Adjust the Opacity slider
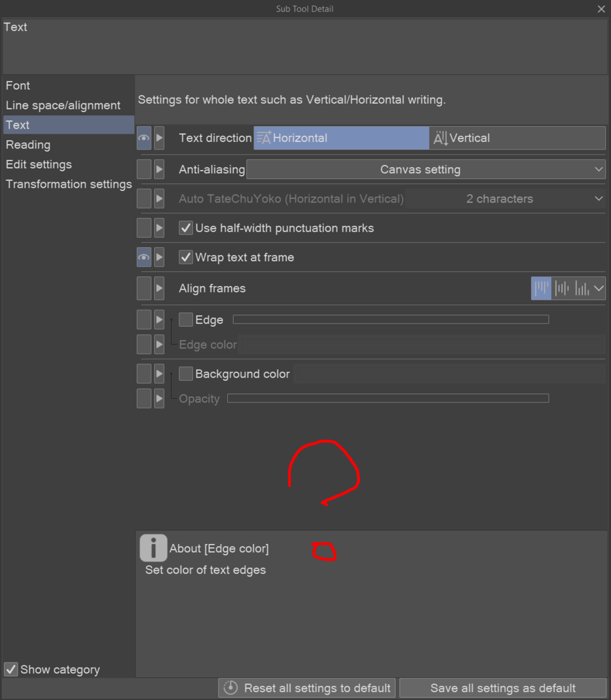Viewport: 611px width, 700px height. (388, 398)
